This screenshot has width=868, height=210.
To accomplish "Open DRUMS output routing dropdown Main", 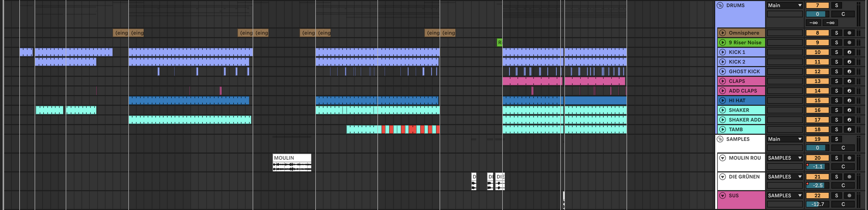I will pyautogui.click(x=785, y=5).
